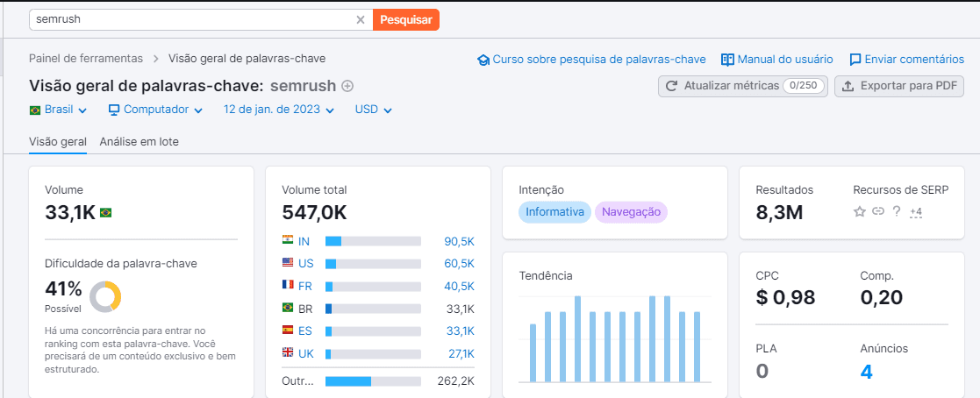Click the FR country link
980x398 pixels.
click(305, 286)
